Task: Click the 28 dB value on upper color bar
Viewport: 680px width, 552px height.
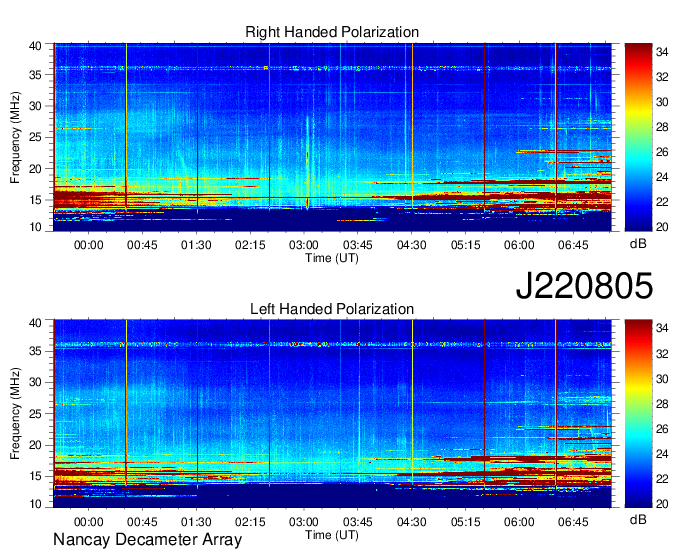Action: [662, 127]
